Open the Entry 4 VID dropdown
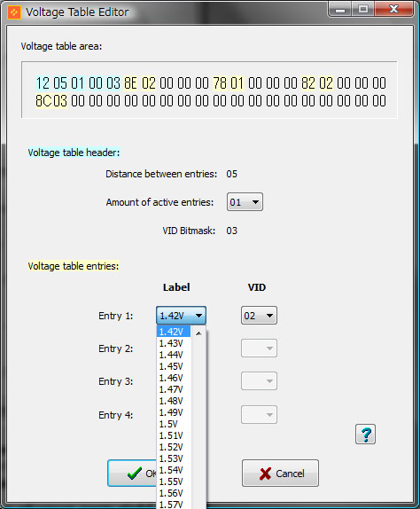 [x=259, y=415]
